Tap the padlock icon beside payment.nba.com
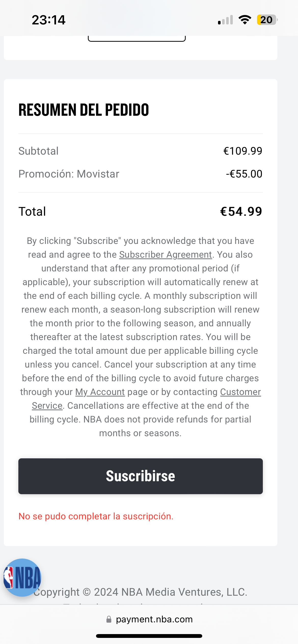The width and height of the screenshot is (298, 644). pos(109,619)
